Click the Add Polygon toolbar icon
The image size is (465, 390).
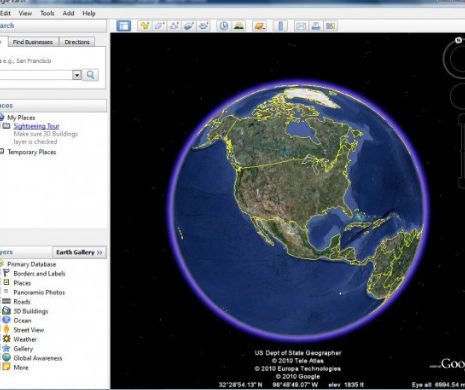159,26
